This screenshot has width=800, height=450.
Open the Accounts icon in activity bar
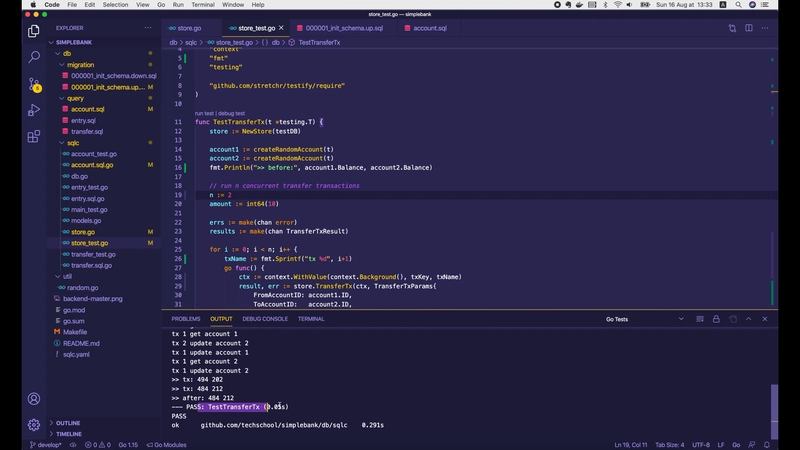(x=33, y=398)
